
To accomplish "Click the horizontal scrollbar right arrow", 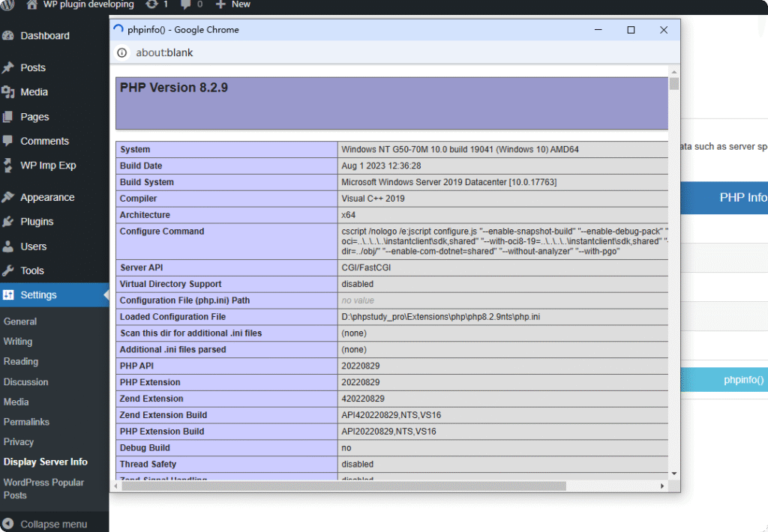I will coord(662,486).
